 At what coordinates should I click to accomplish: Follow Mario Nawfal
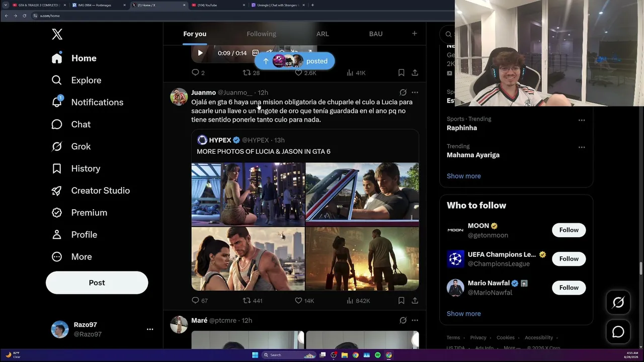coord(569,288)
